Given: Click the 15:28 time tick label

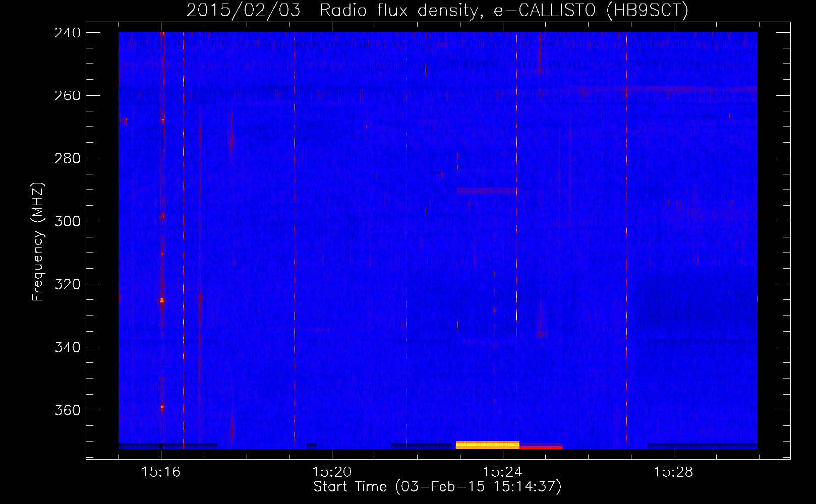Looking at the screenshot, I should [x=673, y=472].
